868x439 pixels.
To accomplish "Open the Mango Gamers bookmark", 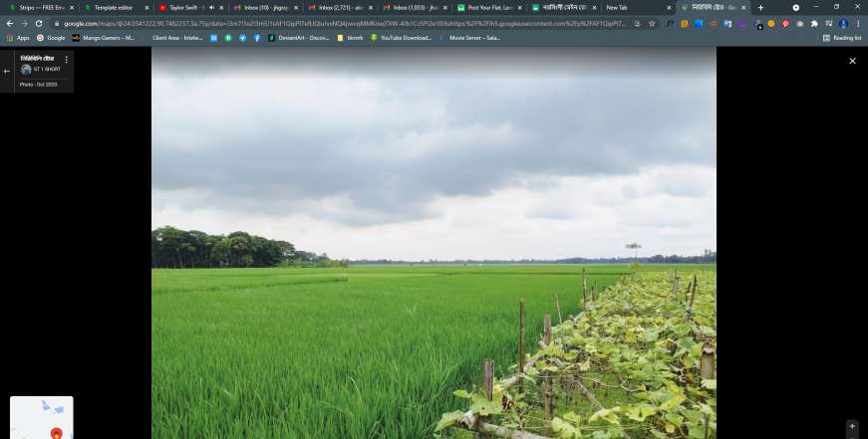I will pyautogui.click(x=104, y=38).
